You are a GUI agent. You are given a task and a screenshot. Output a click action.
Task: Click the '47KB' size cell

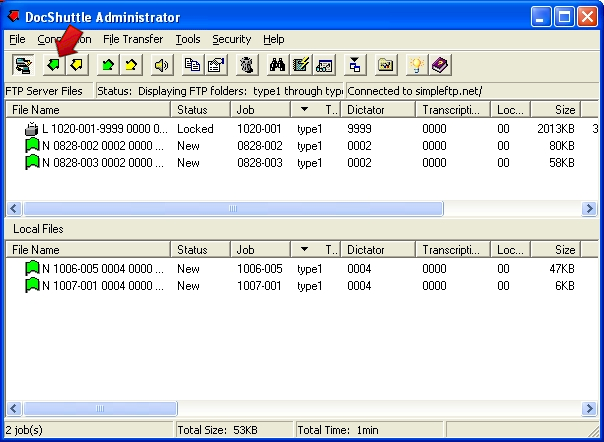click(x=562, y=268)
